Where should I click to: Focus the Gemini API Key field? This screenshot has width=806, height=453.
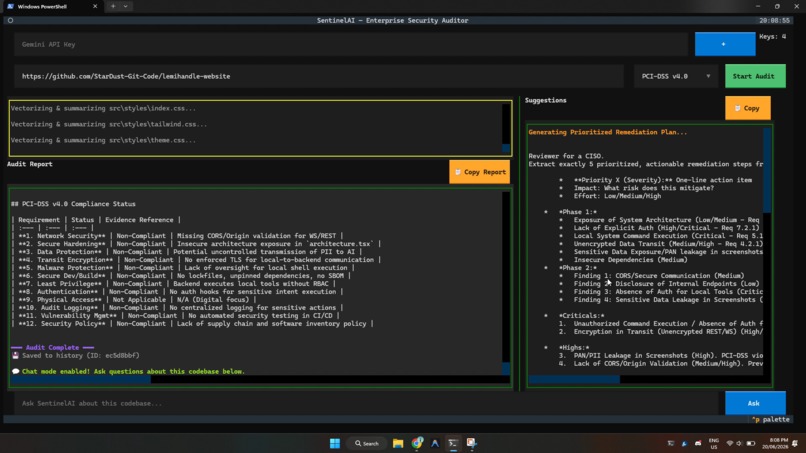[x=351, y=44]
